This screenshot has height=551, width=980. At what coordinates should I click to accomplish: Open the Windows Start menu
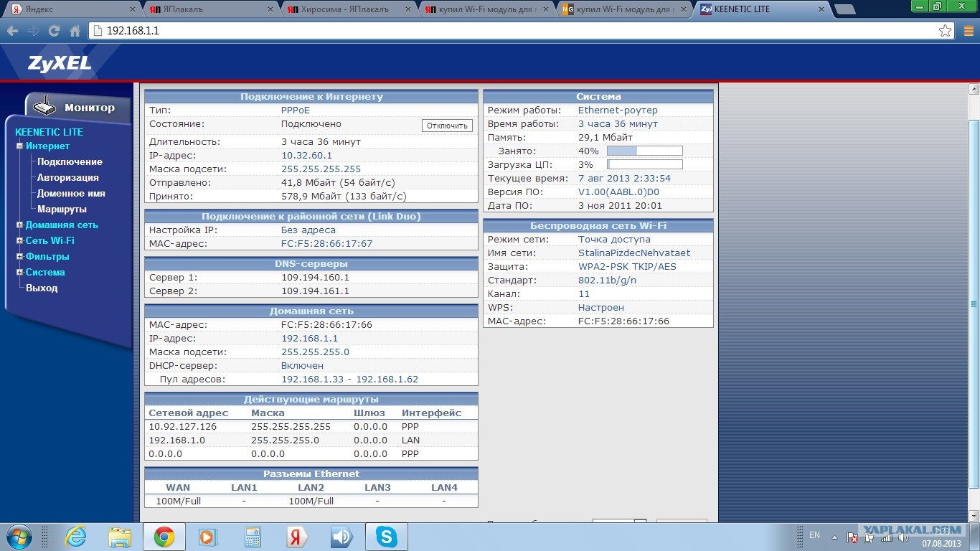click(x=19, y=537)
